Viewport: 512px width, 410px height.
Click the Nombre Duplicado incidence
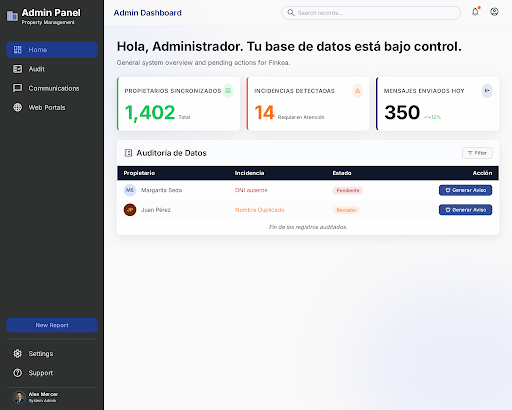click(260, 210)
